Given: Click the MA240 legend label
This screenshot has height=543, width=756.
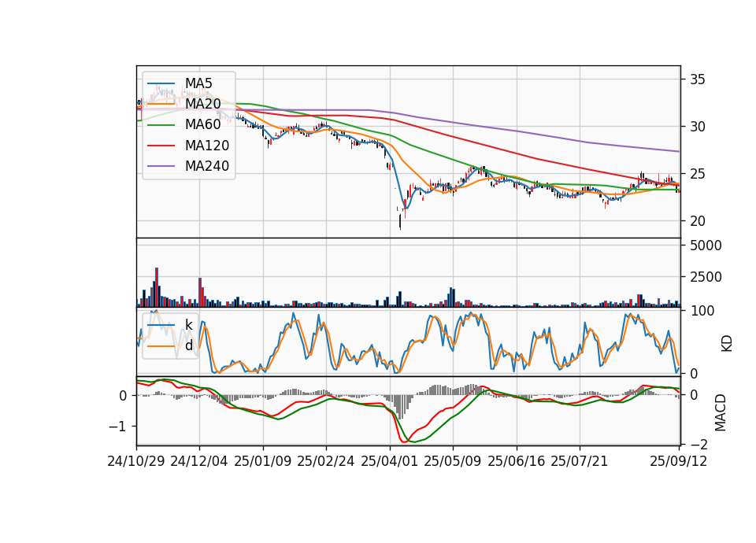Looking at the screenshot, I should 207,166.
